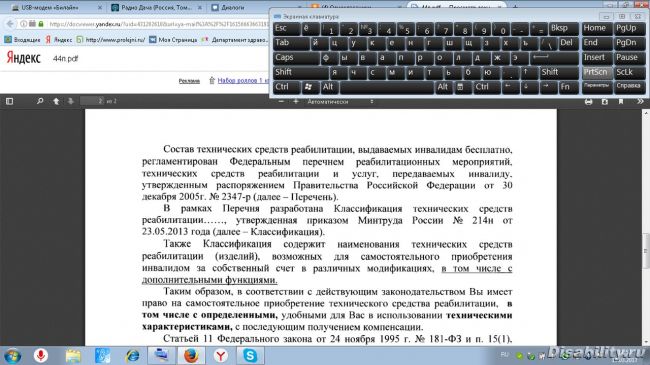Open keyboard Справка help

click(x=629, y=87)
